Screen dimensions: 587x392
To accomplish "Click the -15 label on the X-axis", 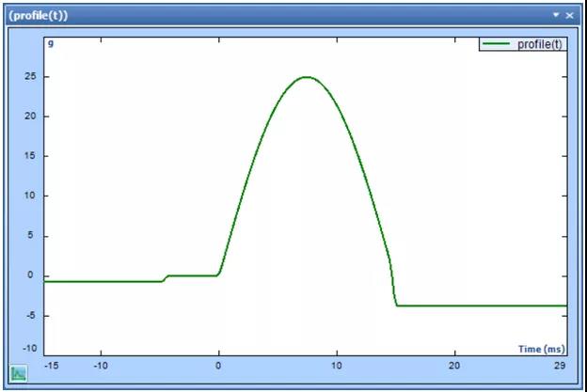I will (x=51, y=366).
